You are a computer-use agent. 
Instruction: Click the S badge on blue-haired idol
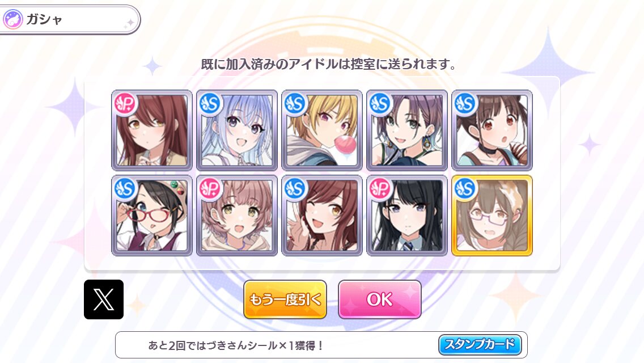(210, 104)
